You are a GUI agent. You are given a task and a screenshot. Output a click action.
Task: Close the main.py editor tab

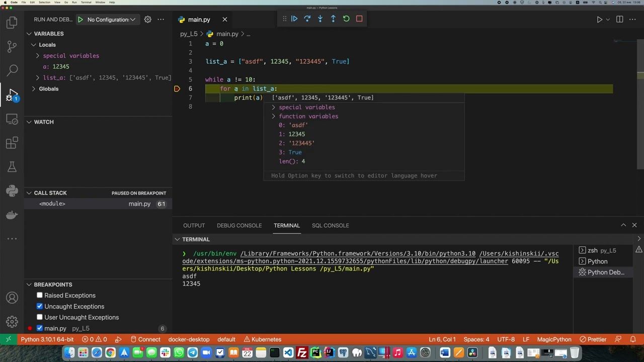coord(225,20)
